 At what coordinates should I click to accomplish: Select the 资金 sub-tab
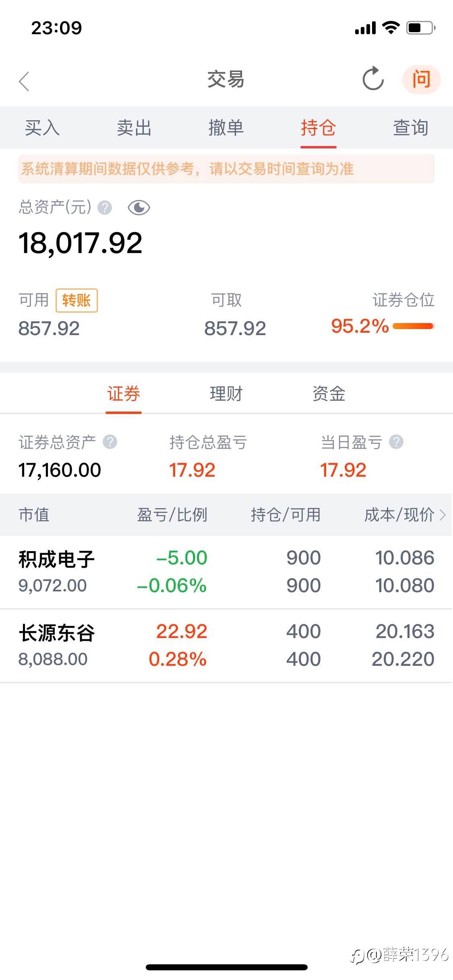[x=329, y=393]
